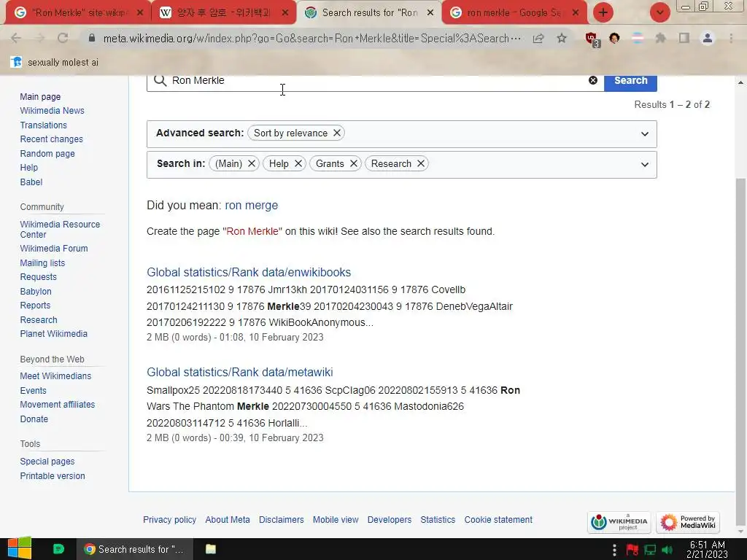Open the taskbar clock showing 6:51 AM
The height and width of the screenshot is (560, 747).
[x=707, y=550]
